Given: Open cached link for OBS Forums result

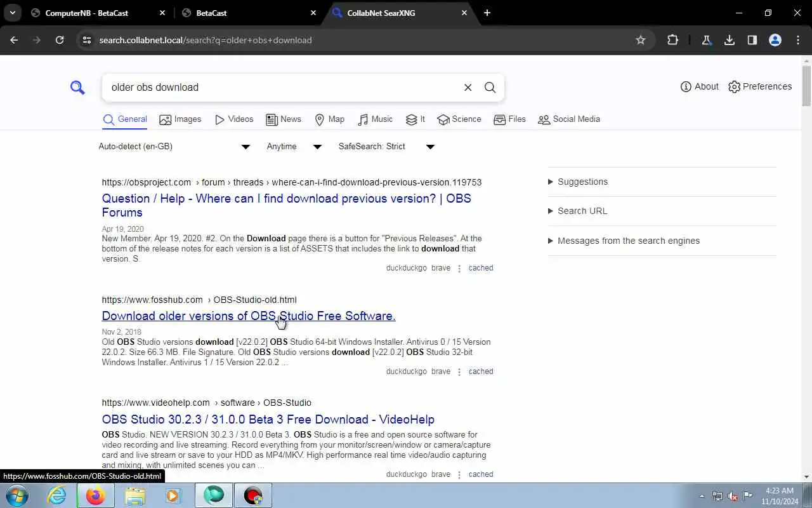Looking at the screenshot, I should 481,268.
